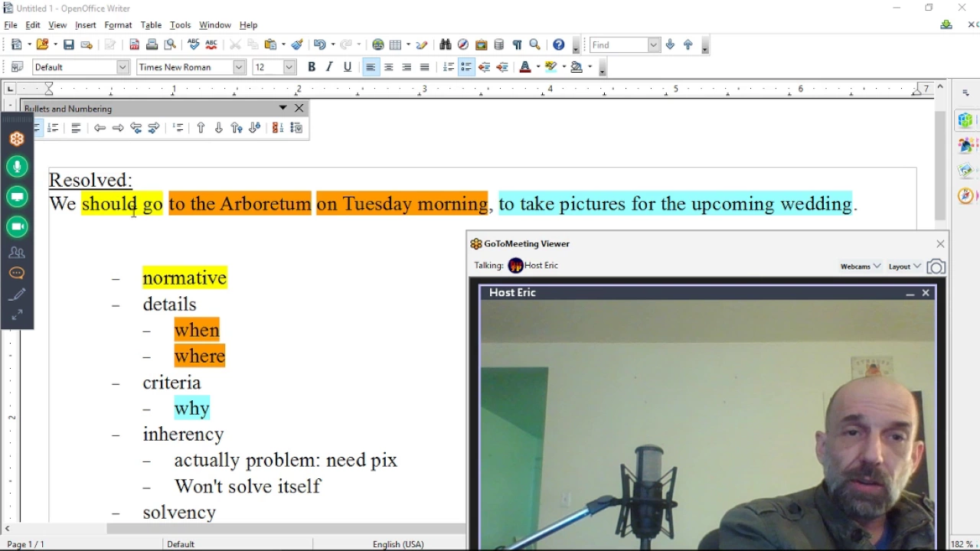The image size is (980, 551).
Task: Click the Format Paintbrush icon
Action: (298, 45)
